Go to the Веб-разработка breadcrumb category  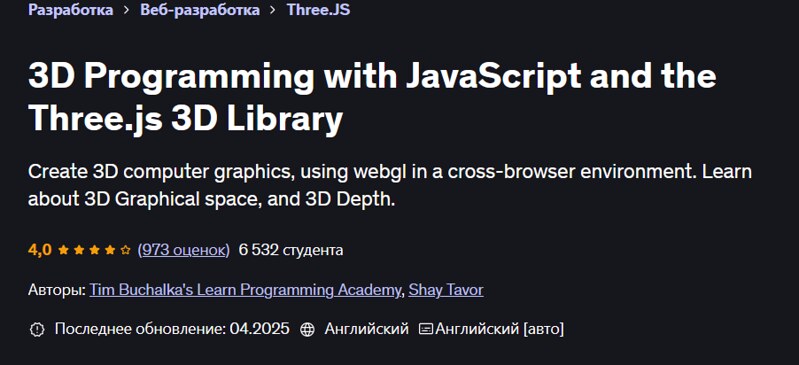coord(200,10)
